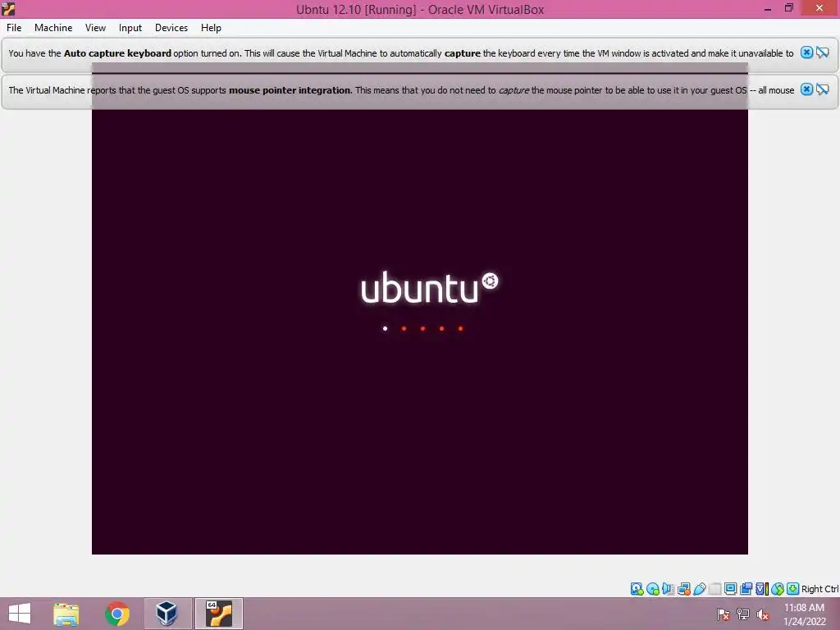Open the Machine menu

[x=53, y=28]
